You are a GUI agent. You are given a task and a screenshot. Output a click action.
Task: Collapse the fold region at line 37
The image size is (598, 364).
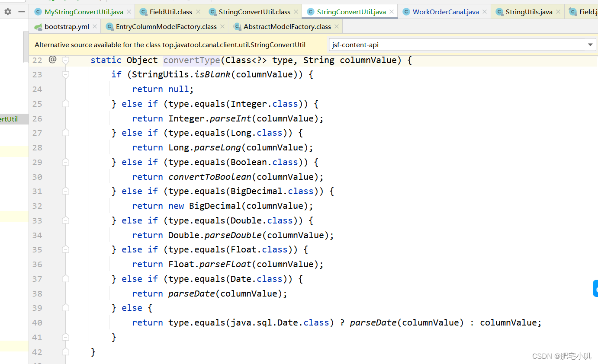pyautogui.click(x=65, y=278)
